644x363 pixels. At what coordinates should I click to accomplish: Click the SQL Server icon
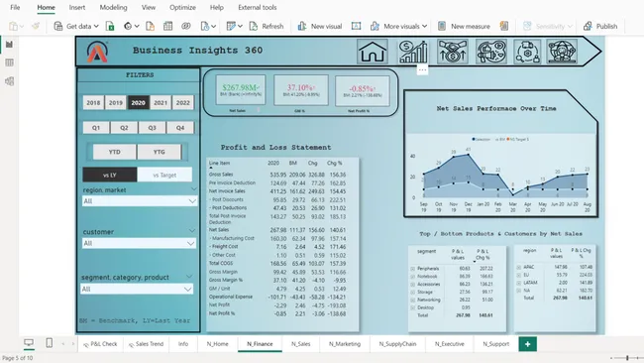pos(151,27)
